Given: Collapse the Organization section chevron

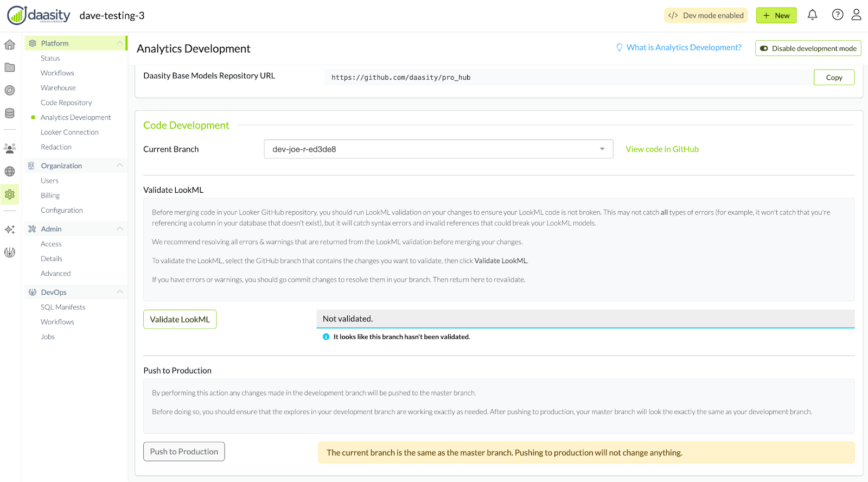Looking at the screenshot, I should click(120, 166).
